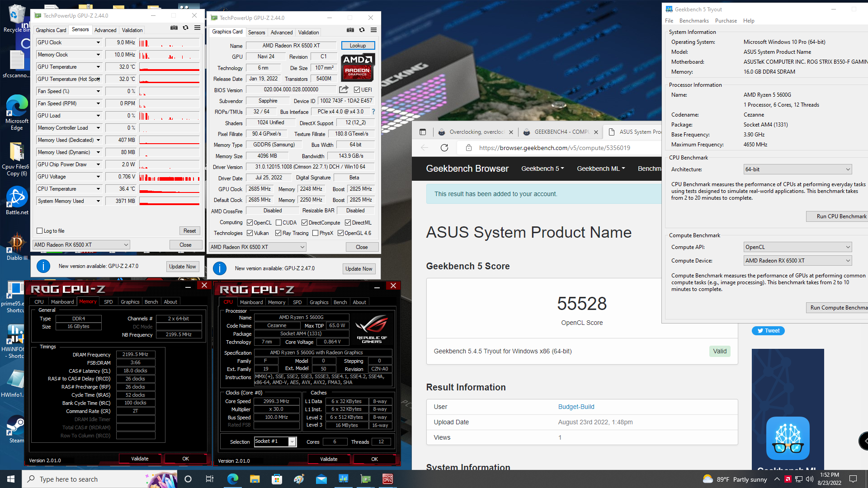Open GPU Temperature sensor dropdown
This screenshot has height=488, width=868.
click(98, 67)
